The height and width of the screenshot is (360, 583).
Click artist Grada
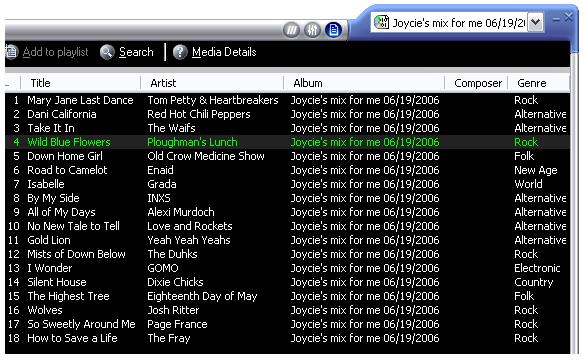(162, 184)
